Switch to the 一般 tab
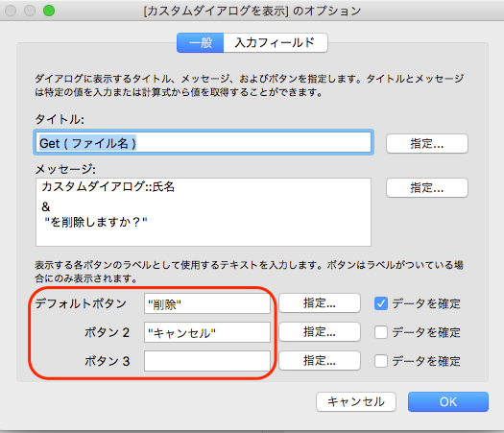504x433 pixels. coord(201,43)
